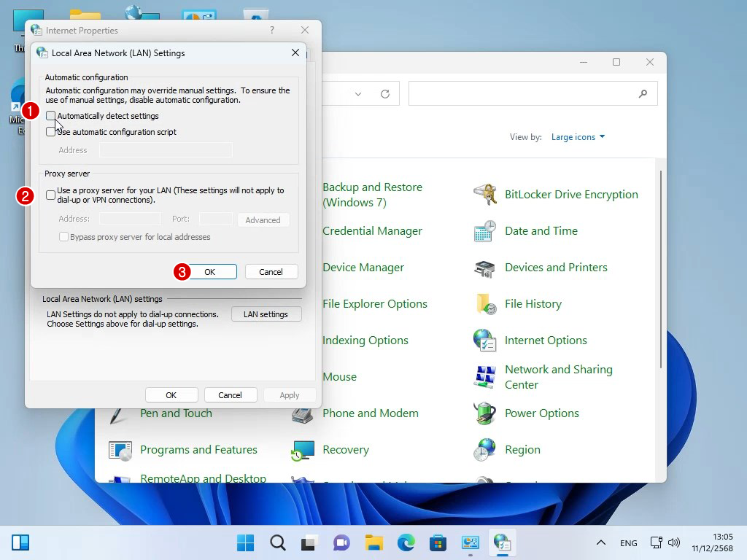Open the Credential Manager link

point(372,231)
